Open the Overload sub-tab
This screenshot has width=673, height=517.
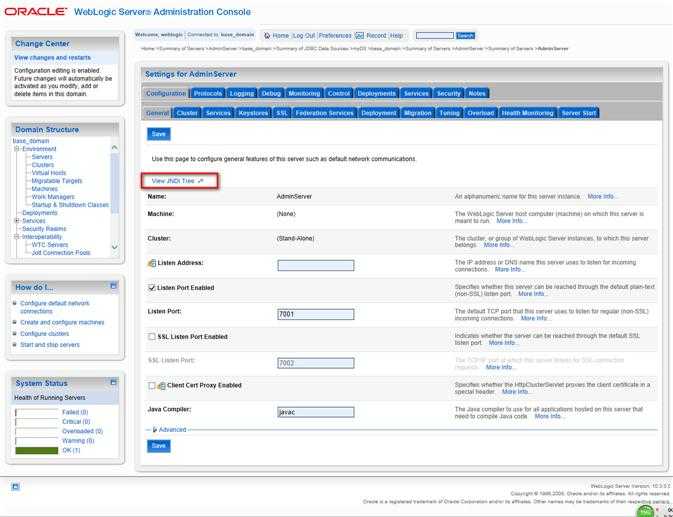pyautogui.click(x=481, y=113)
